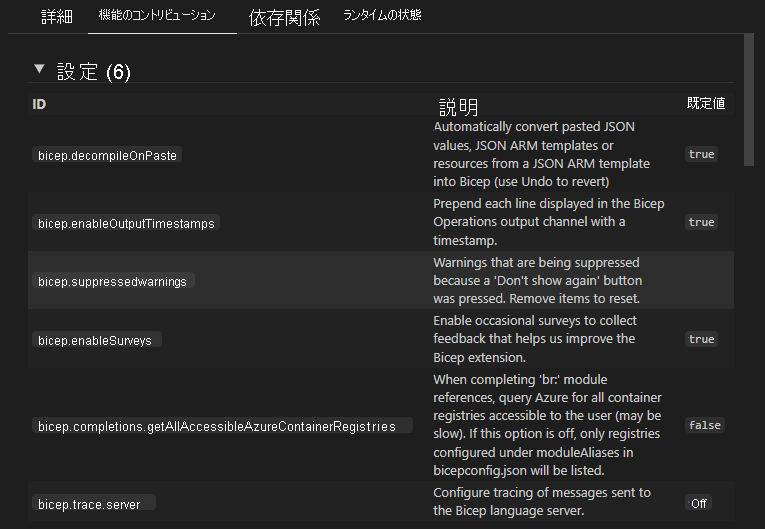This screenshot has width=765, height=529.
Task: Click the 'When completing br: module' description
Action: click(547, 425)
